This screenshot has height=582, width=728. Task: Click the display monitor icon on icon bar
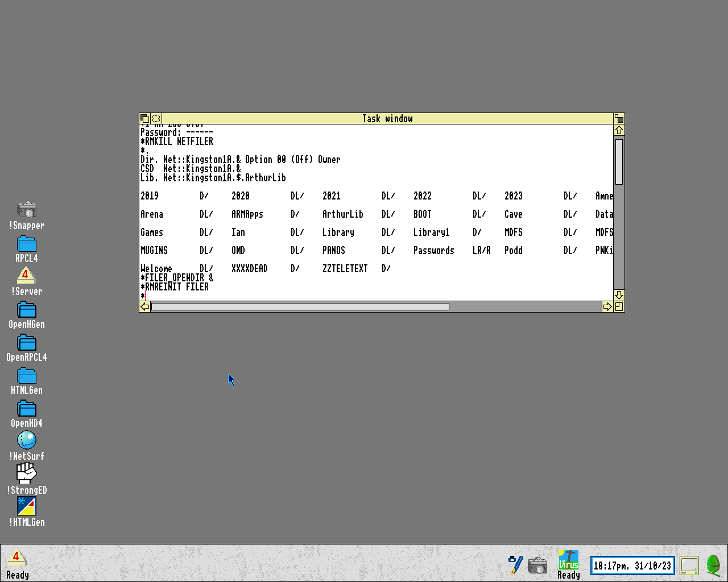[x=689, y=565]
